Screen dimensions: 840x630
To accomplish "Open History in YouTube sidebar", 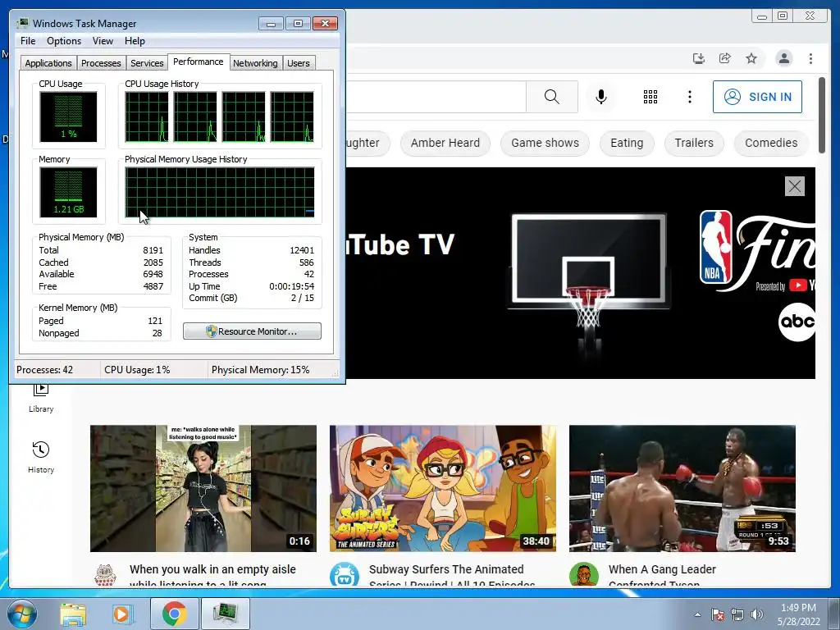I will tap(41, 457).
